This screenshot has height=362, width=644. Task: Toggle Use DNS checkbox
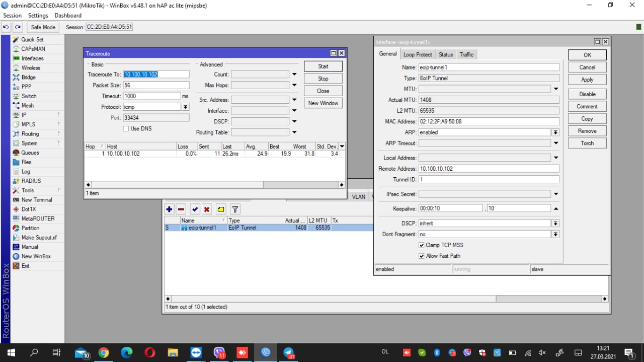(126, 129)
